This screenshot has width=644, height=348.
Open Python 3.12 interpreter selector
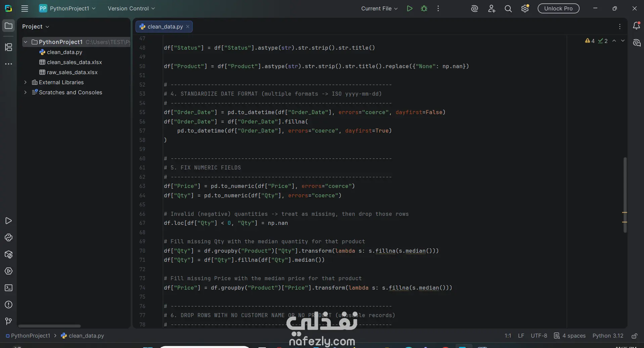click(x=608, y=336)
